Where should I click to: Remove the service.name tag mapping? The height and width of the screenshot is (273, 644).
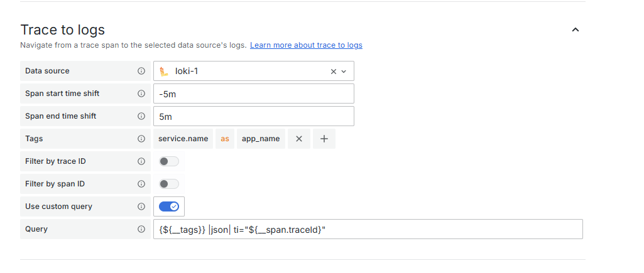(x=299, y=139)
